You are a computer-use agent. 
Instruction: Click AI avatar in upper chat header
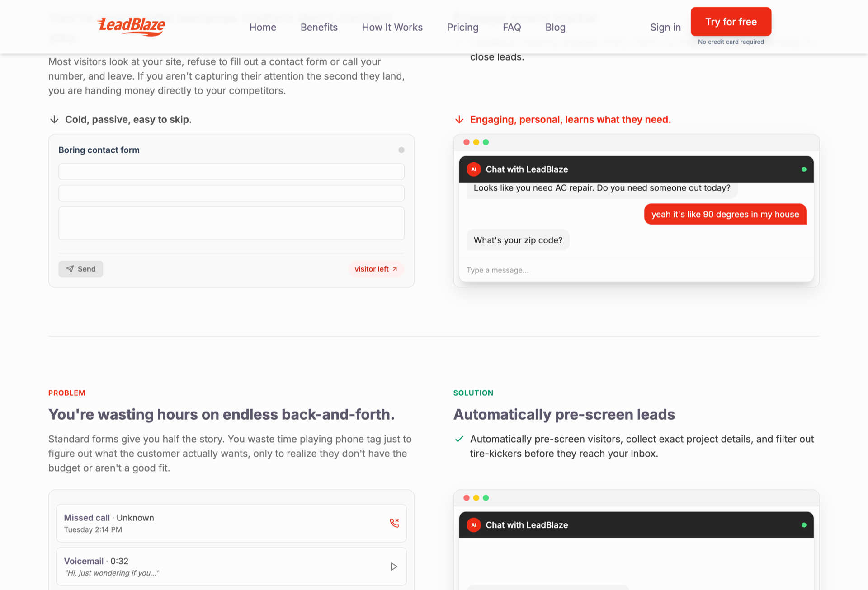pos(473,169)
